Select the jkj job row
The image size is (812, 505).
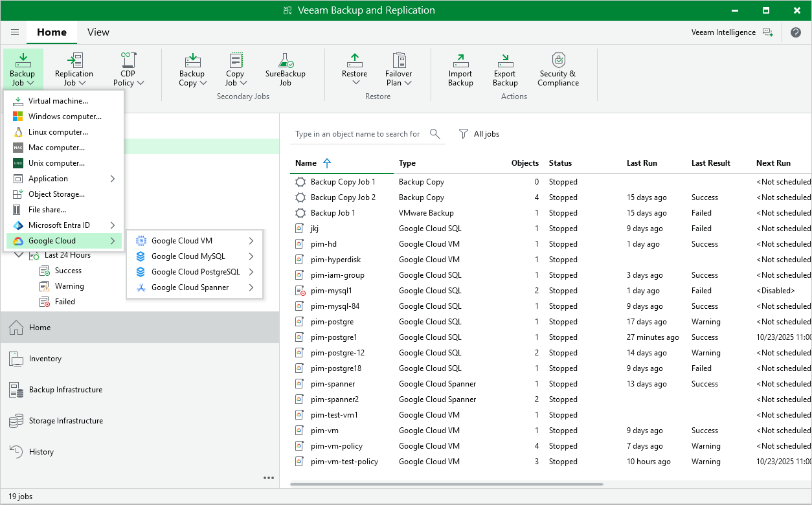tap(550, 229)
